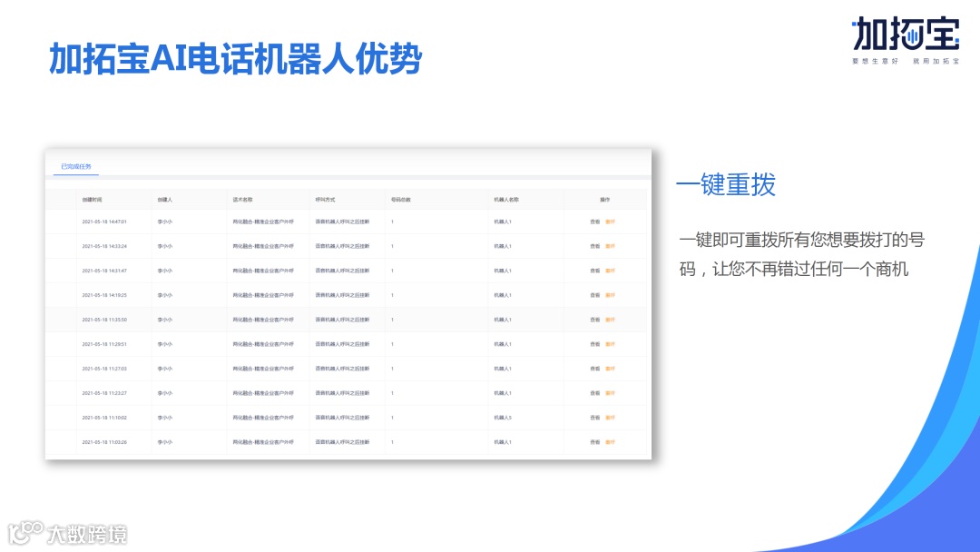Click 查看 for the 14:47:01 task

[595, 222]
